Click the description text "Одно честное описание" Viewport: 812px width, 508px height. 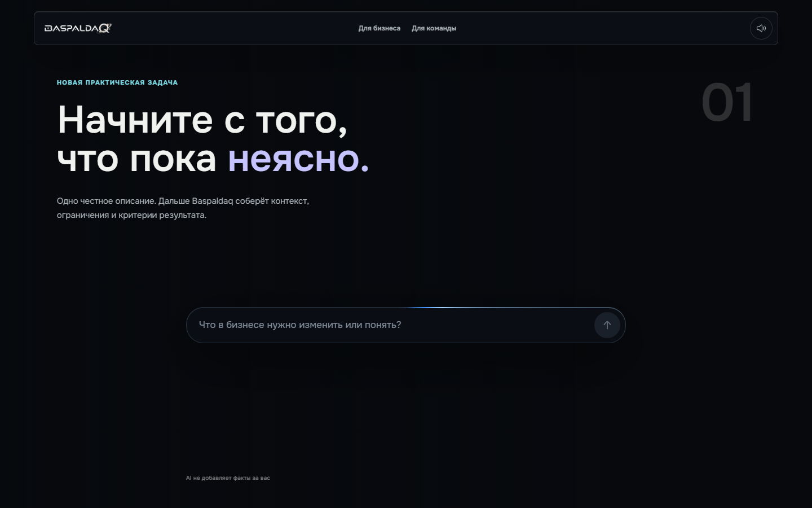pyautogui.click(x=106, y=201)
